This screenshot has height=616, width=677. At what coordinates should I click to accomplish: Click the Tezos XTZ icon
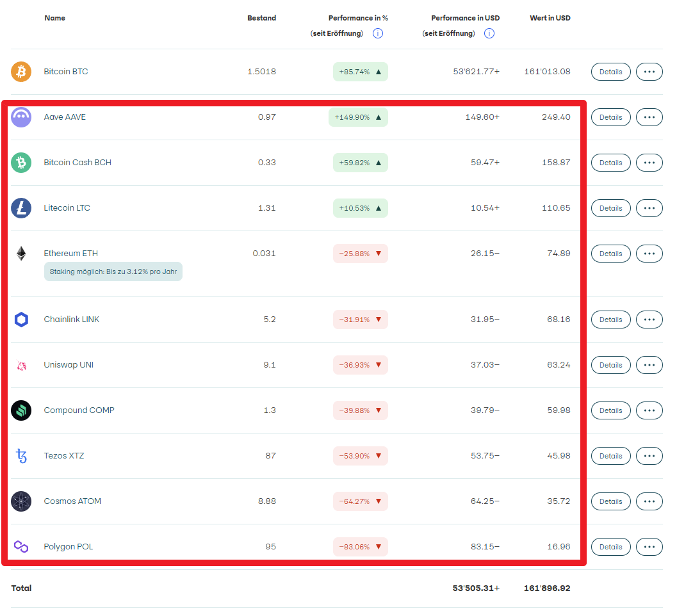pyautogui.click(x=21, y=456)
